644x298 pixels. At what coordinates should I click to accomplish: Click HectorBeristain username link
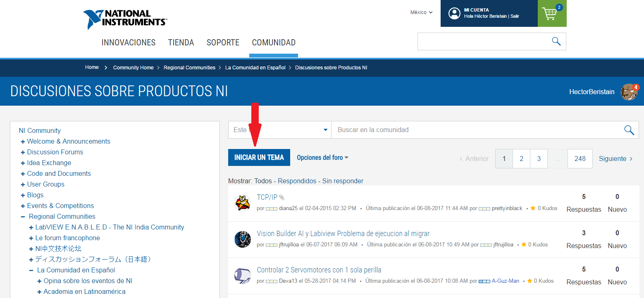[592, 92]
